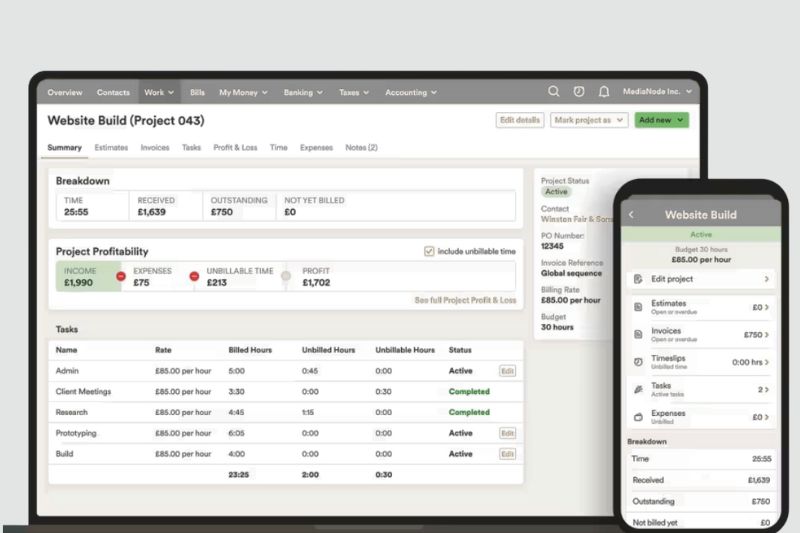Tap the Expenses wallet icon on the phone
This screenshot has width=800, height=533.
(638, 417)
